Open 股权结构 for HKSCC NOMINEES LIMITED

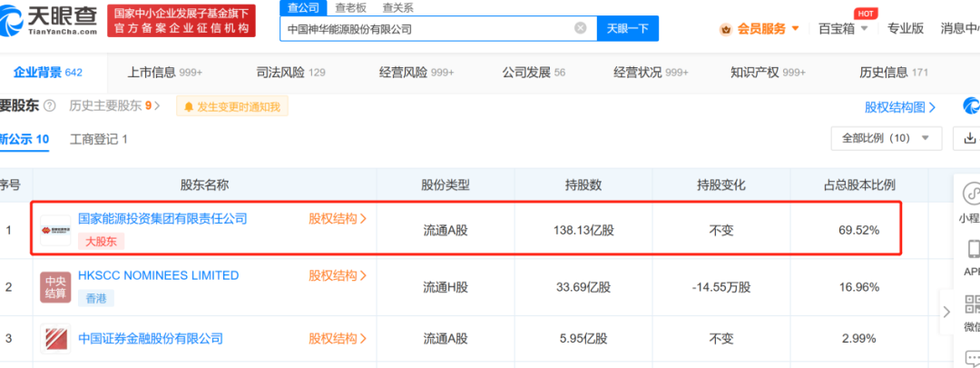click(x=338, y=275)
